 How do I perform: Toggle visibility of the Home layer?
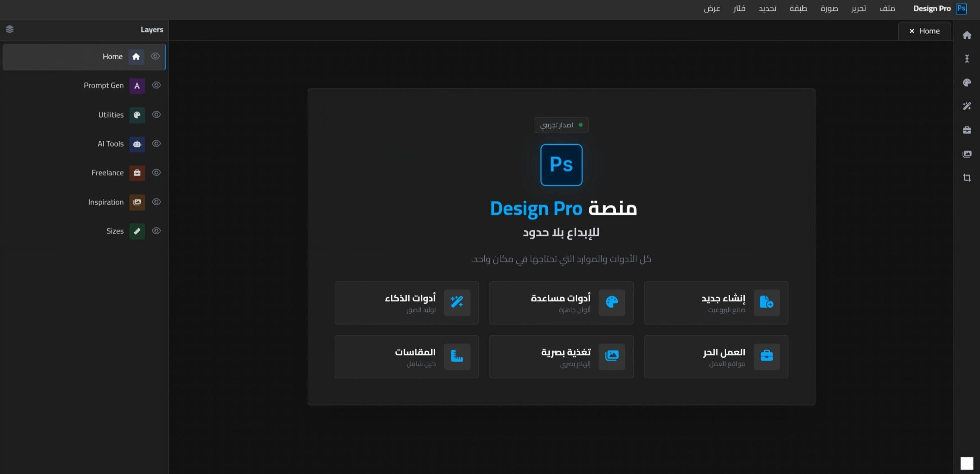click(x=155, y=56)
